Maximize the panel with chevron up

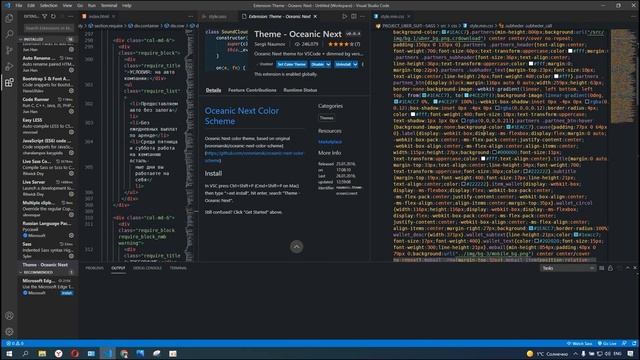627,268
